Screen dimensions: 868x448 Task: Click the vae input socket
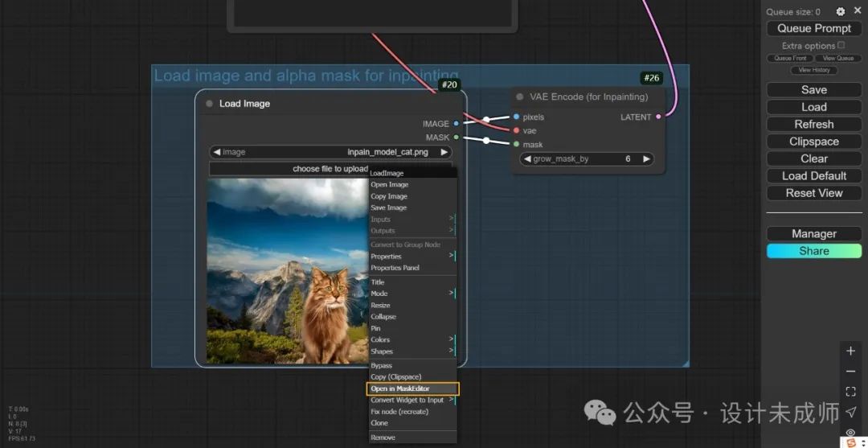(516, 130)
